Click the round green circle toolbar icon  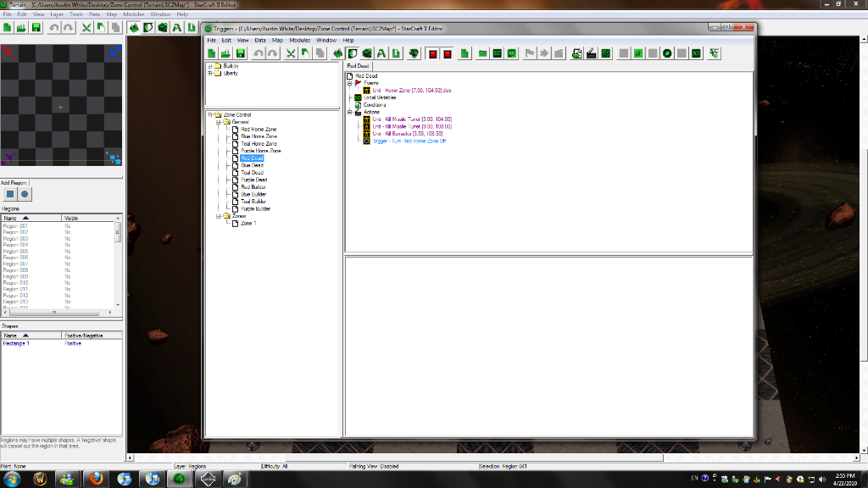(x=667, y=53)
